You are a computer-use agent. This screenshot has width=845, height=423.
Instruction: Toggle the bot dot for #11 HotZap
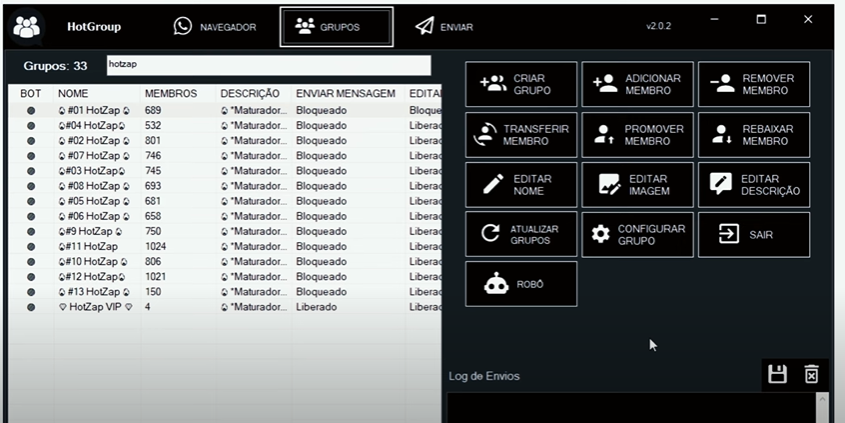click(31, 246)
